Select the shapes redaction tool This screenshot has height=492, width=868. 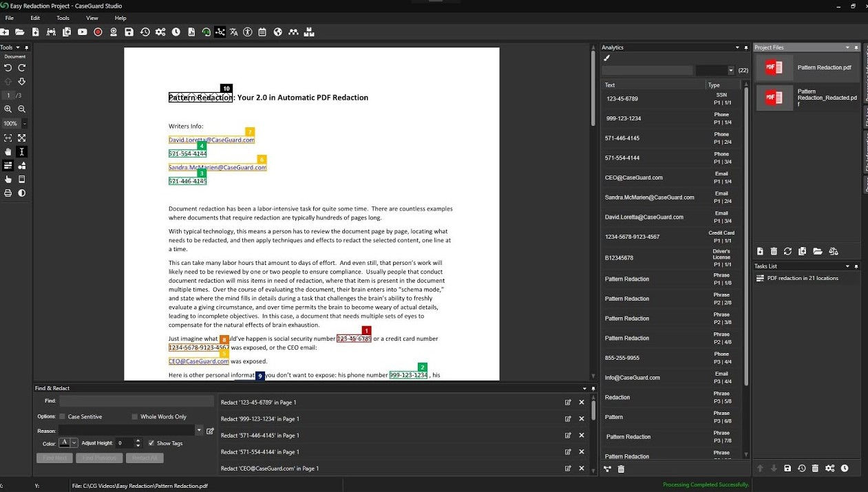pyautogui.click(x=22, y=166)
